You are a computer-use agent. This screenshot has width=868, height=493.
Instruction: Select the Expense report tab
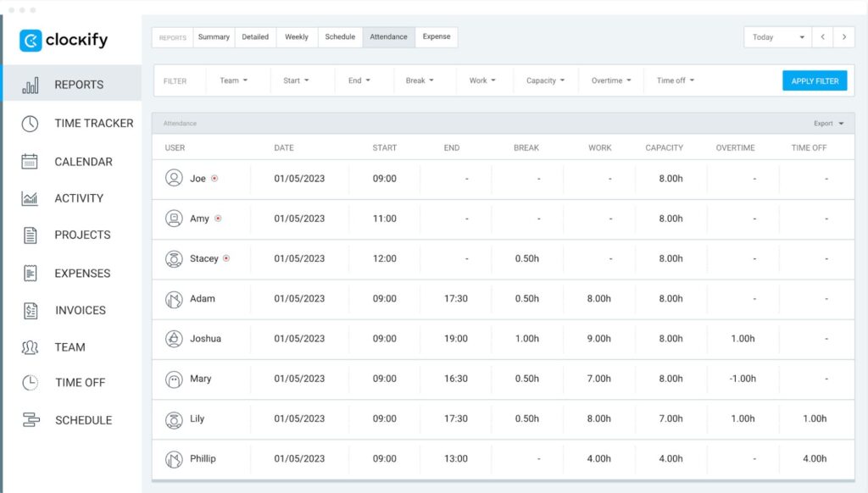click(x=437, y=37)
